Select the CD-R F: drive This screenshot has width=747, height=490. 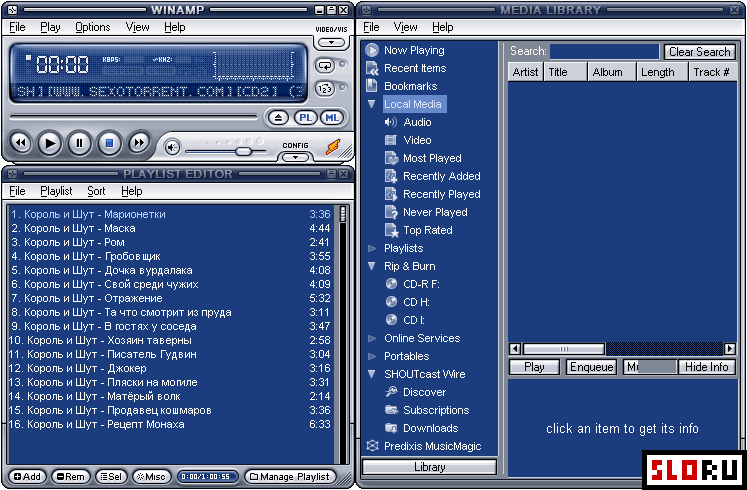click(x=421, y=284)
